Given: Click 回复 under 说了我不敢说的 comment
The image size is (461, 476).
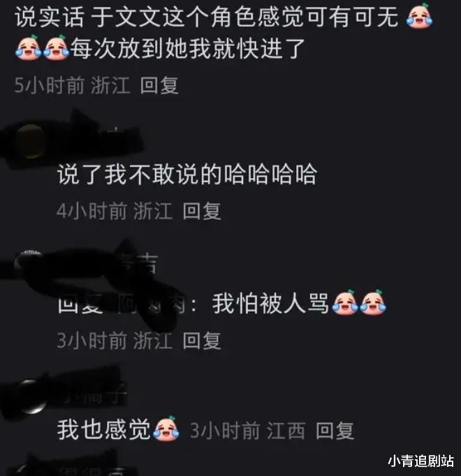Looking at the screenshot, I should pyautogui.click(x=202, y=211).
